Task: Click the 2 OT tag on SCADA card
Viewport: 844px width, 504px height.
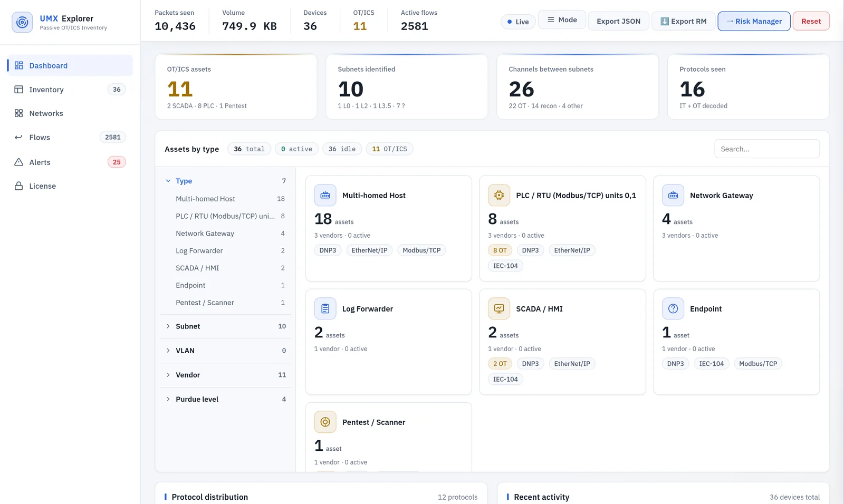Action: pyautogui.click(x=500, y=364)
